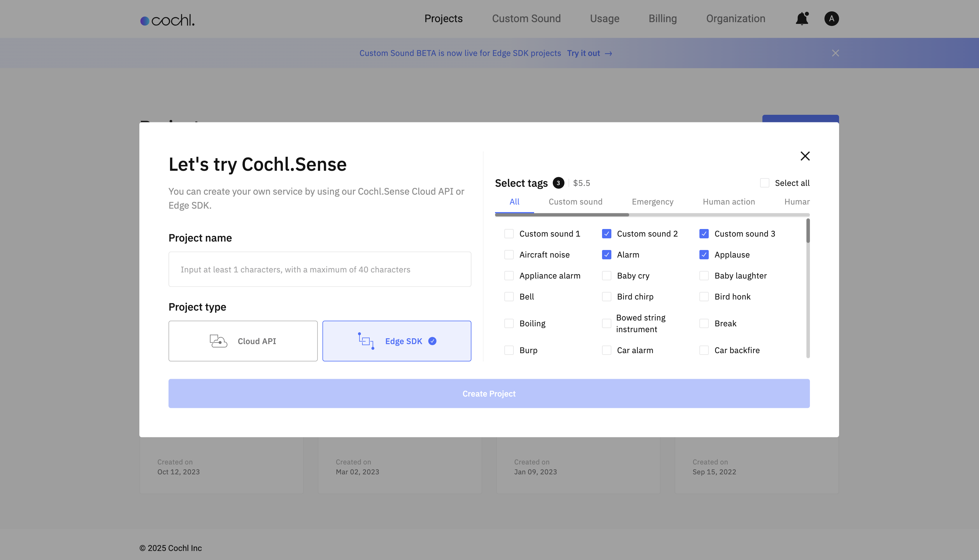
Task: Open the Usage page
Action: click(x=605, y=18)
